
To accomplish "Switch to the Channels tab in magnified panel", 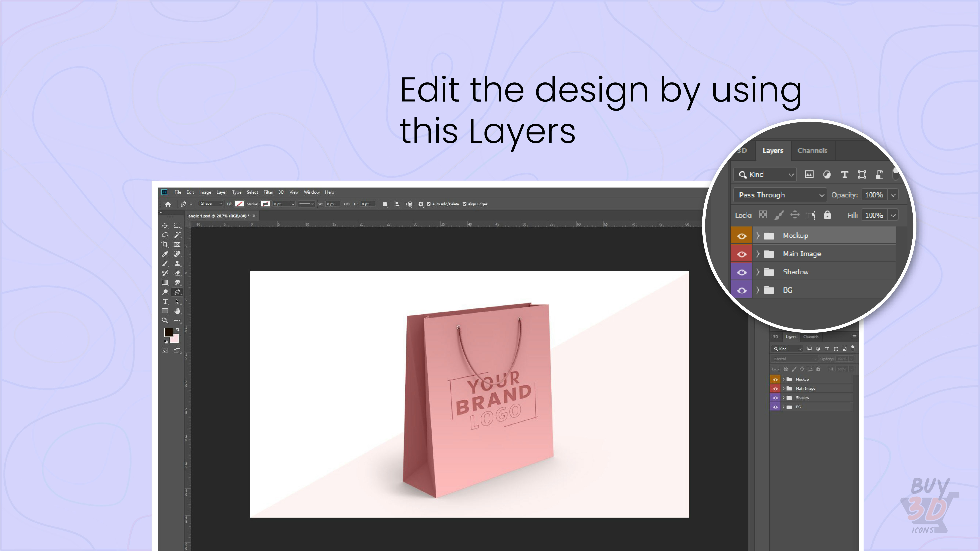I will [x=812, y=151].
